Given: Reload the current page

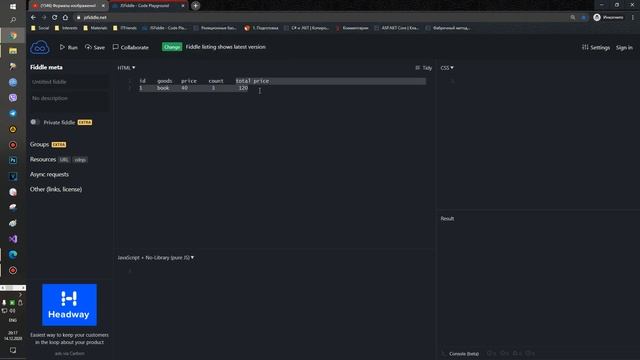Looking at the screenshot, I should (55, 18).
